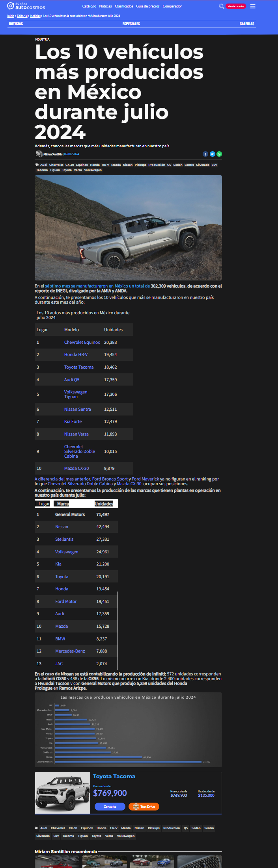Select the Tacoma tag under the byline
278x868 pixels.
point(42,170)
